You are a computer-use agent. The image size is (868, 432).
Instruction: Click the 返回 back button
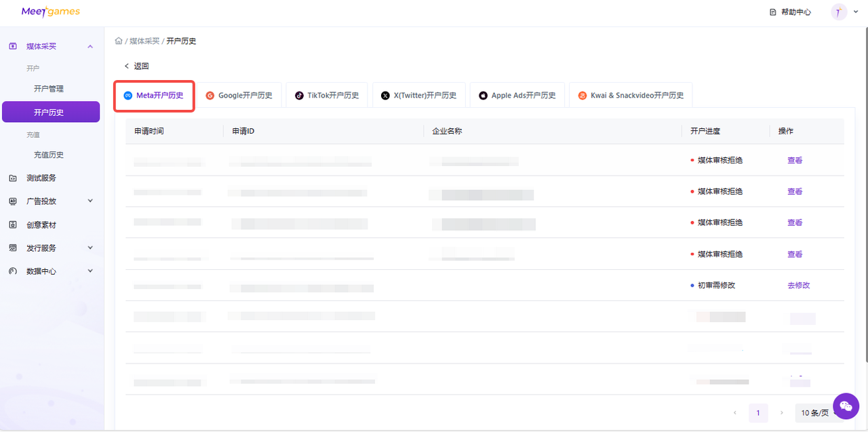point(136,66)
